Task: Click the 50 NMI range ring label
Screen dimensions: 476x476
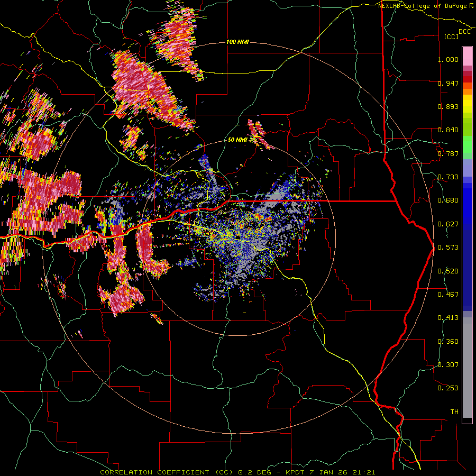Action: pyautogui.click(x=237, y=140)
